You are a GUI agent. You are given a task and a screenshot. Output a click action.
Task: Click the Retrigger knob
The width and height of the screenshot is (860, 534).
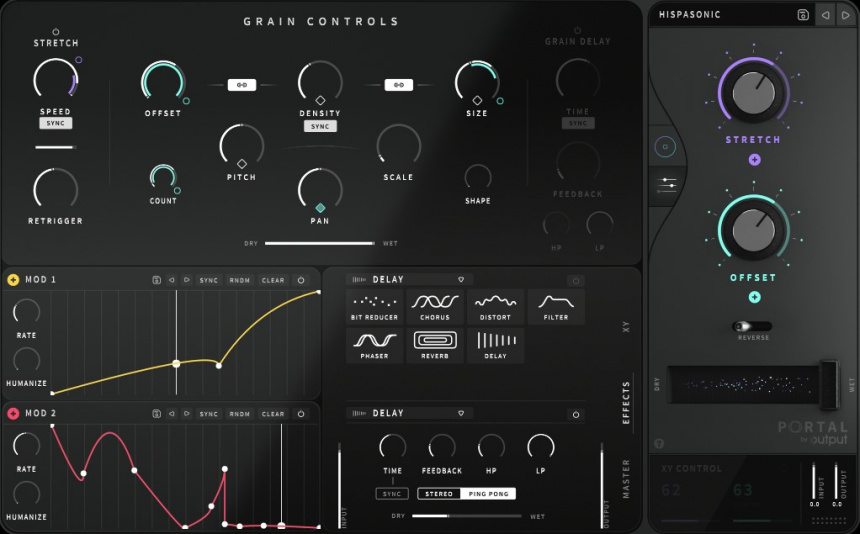(x=55, y=190)
